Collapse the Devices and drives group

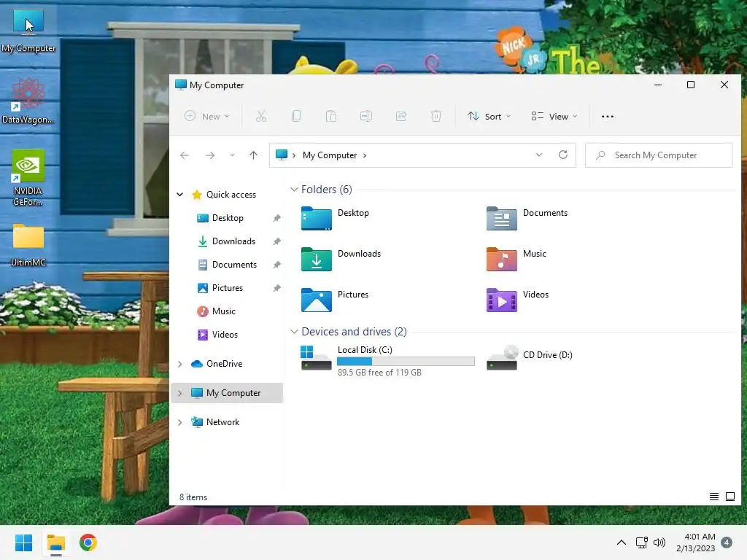tap(294, 332)
